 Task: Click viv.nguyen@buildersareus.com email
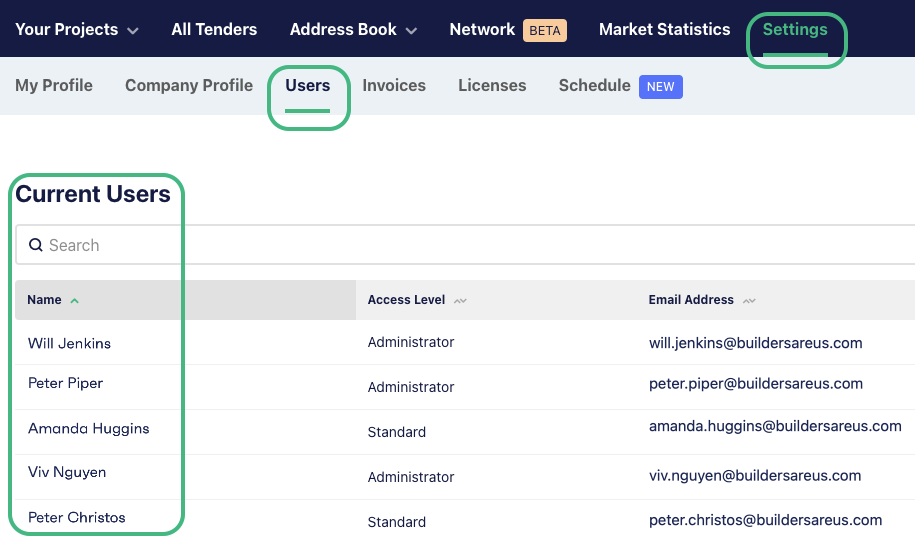(755, 476)
